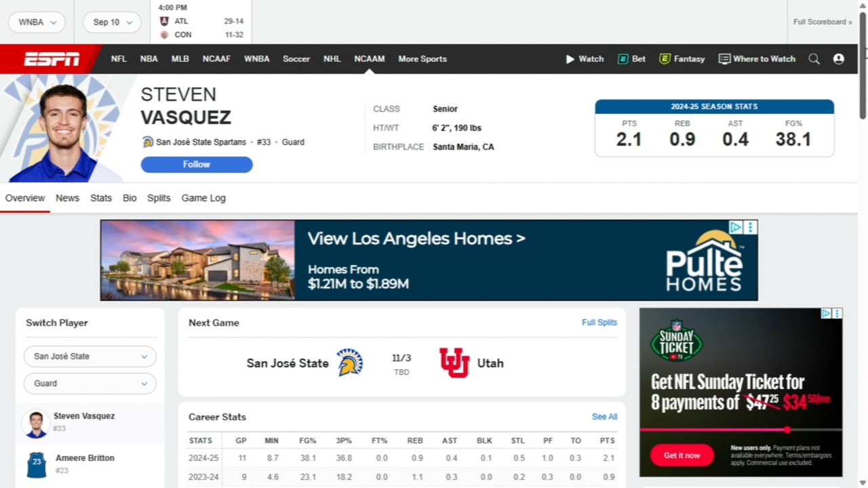Click the Utah Utes logo
Image resolution: width=868 pixels, height=488 pixels.
453,363
